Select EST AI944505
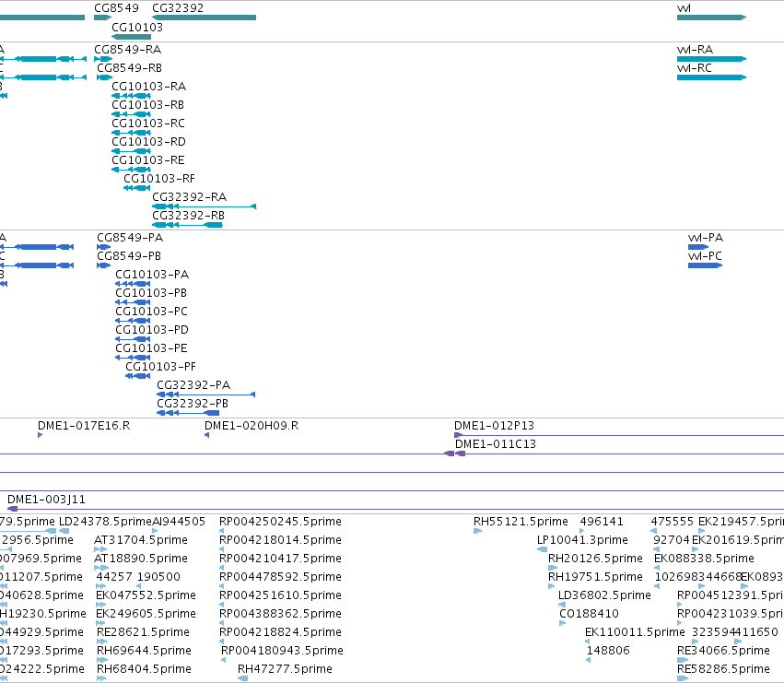 (x=179, y=522)
